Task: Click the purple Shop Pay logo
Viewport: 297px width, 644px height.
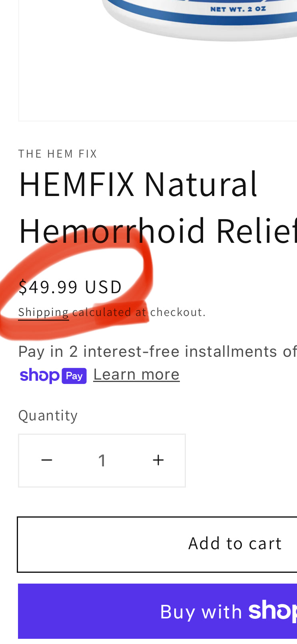Action: 53,376
